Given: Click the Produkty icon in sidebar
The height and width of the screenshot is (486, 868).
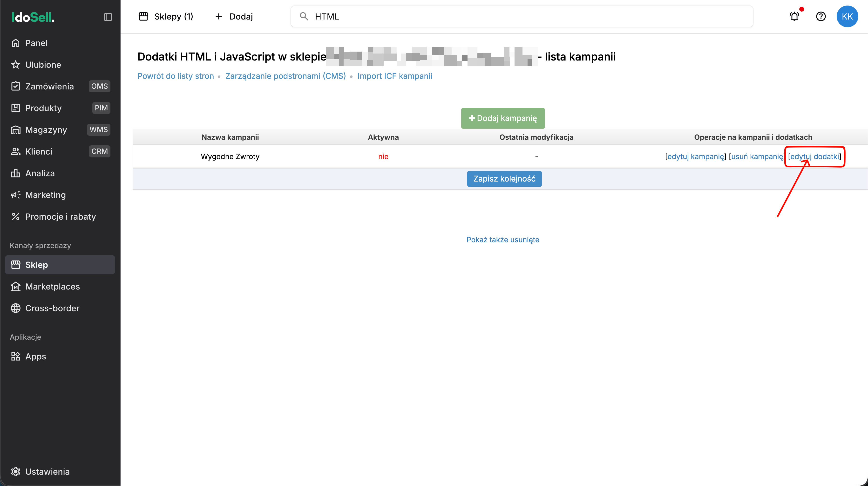Looking at the screenshot, I should point(15,108).
